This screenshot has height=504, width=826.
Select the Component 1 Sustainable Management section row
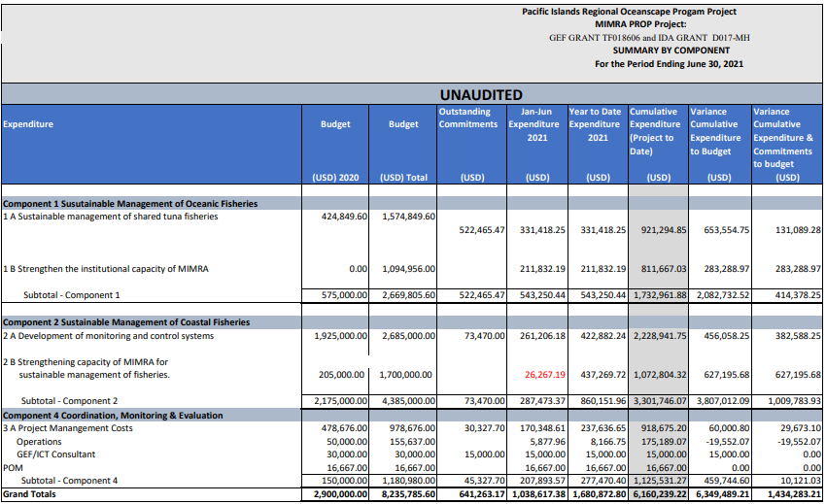[x=130, y=204]
